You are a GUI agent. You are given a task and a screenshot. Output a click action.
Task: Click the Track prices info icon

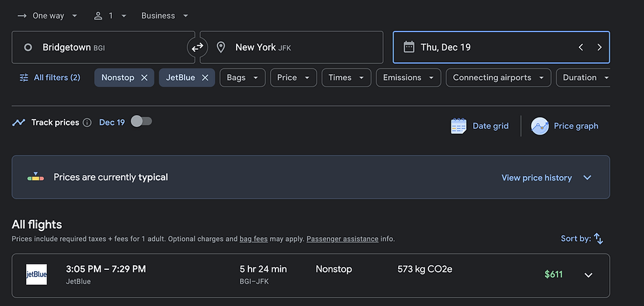point(87,122)
